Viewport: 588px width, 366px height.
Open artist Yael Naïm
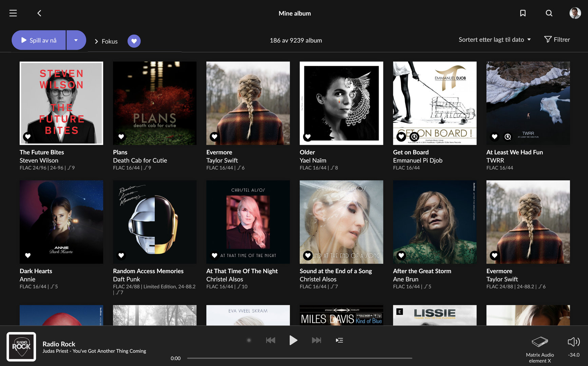pyautogui.click(x=313, y=160)
